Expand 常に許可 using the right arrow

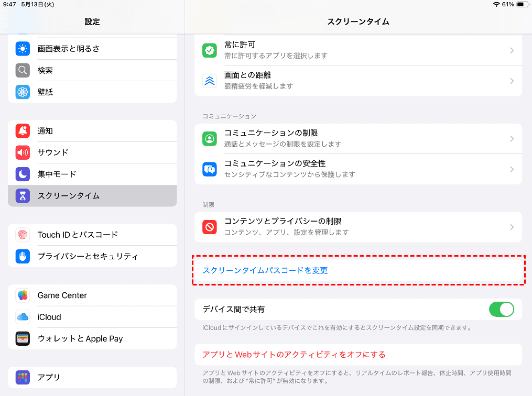[x=512, y=50]
